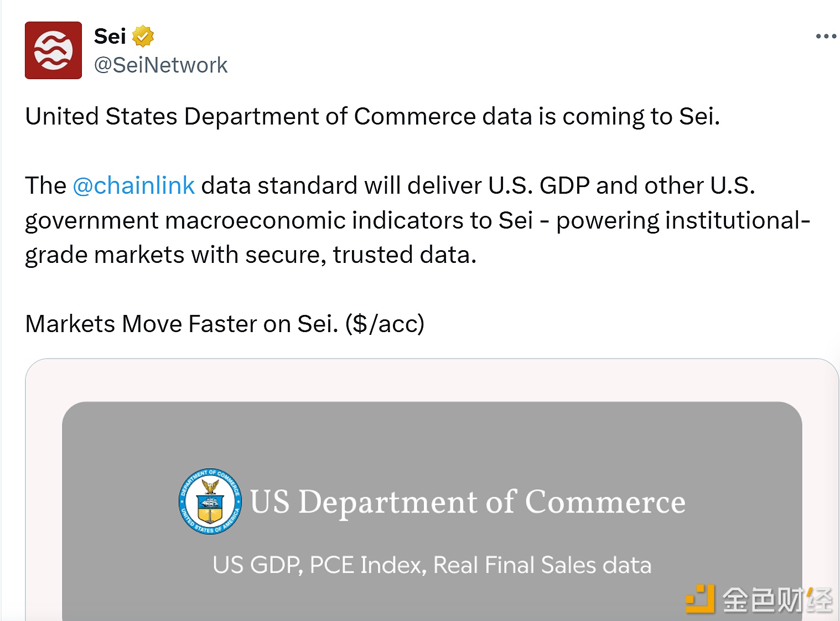Click the "($/acc)" text in the tweet
Image resolution: width=840 pixels, height=621 pixels.
pyautogui.click(x=385, y=324)
